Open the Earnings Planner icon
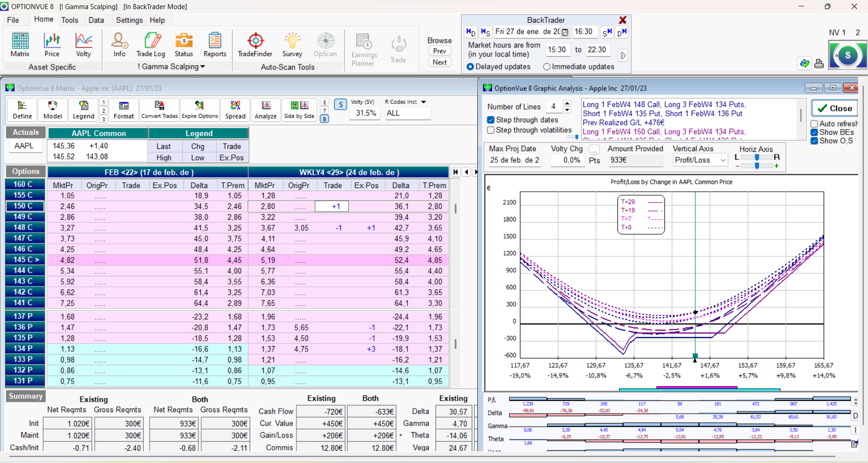Screen dimensions: 868x463 tap(364, 50)
